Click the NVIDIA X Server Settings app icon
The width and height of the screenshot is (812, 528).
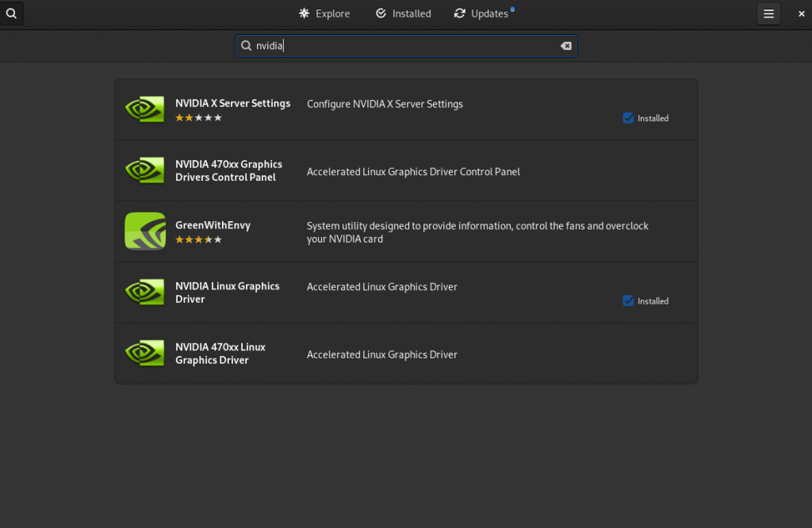point(145,109)
